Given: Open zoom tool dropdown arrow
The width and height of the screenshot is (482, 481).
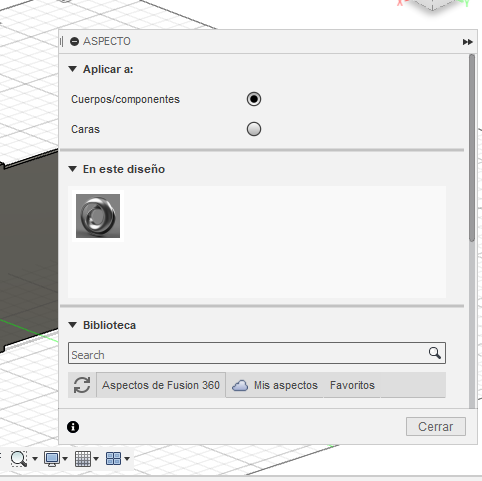Looking at the screenshot, I should (x=35, y=459).
